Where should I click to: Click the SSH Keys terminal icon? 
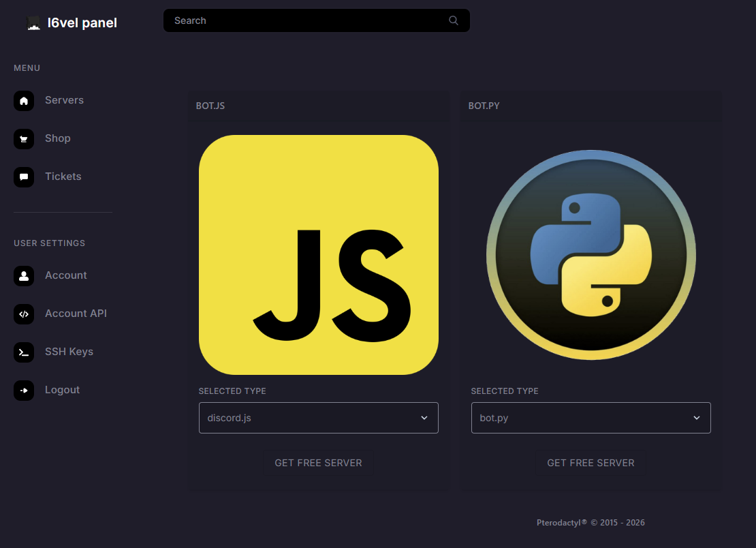coord(24,352)
